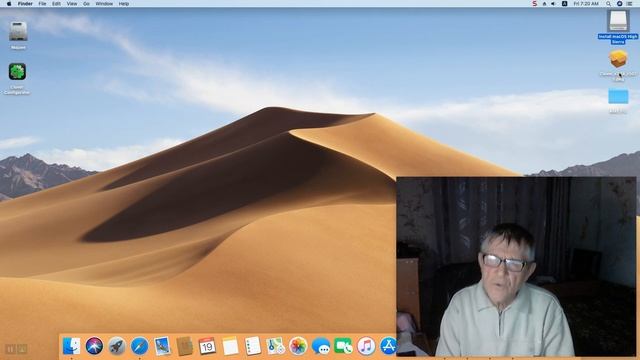The width and height of the screenshot is (640, 360).
Task: Open Contacts brown book icon in Dock
Action: (x=184, y=346)
